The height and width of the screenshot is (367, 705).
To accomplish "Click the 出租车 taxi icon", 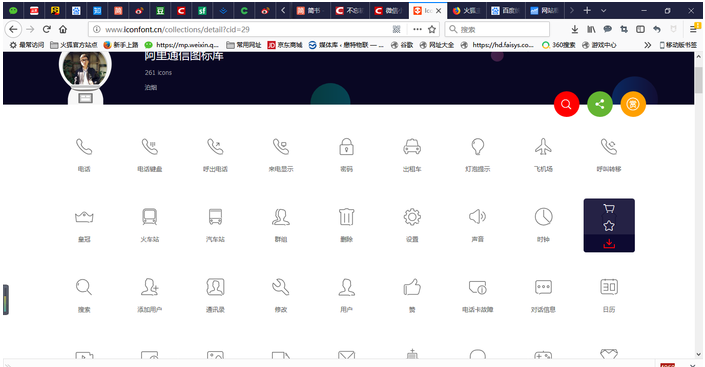I will coord(412,147).
